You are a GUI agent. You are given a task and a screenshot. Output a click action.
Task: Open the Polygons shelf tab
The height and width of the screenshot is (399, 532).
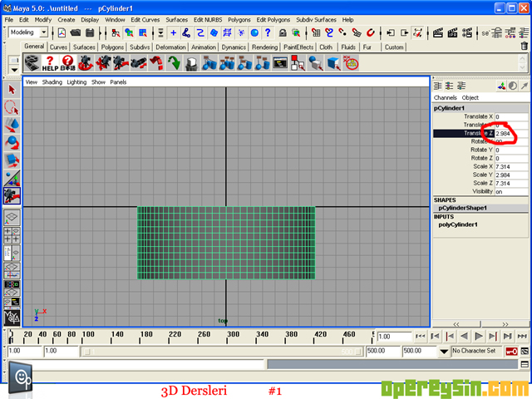112,47
